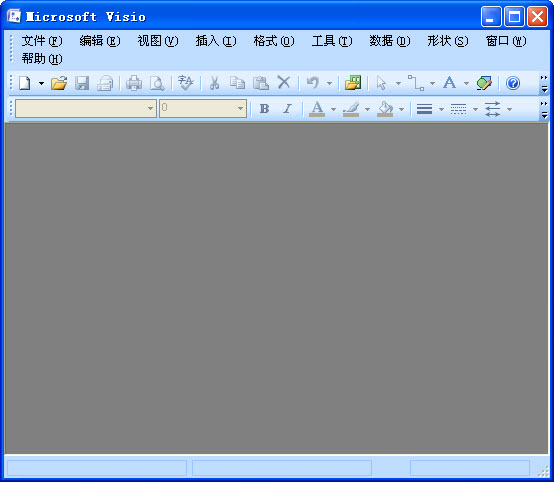Open the line color dropdown arrow

click(367, 109)
